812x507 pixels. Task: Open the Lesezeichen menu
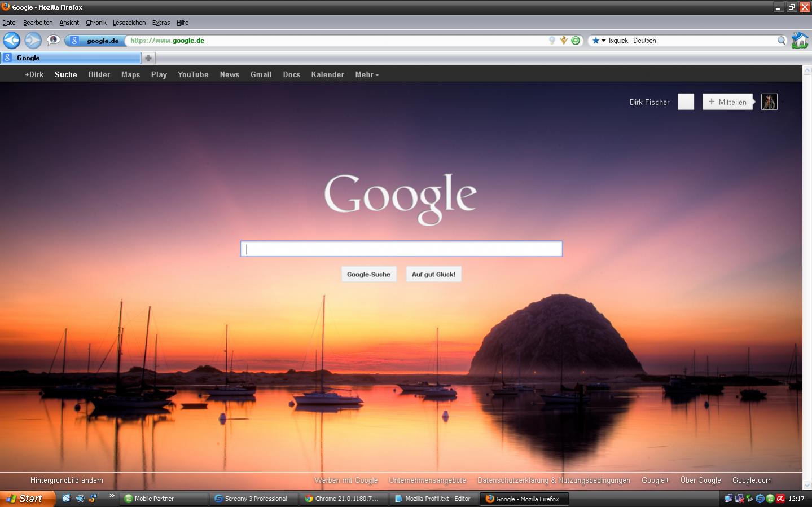pyautogui.click(x=129, y=23)
